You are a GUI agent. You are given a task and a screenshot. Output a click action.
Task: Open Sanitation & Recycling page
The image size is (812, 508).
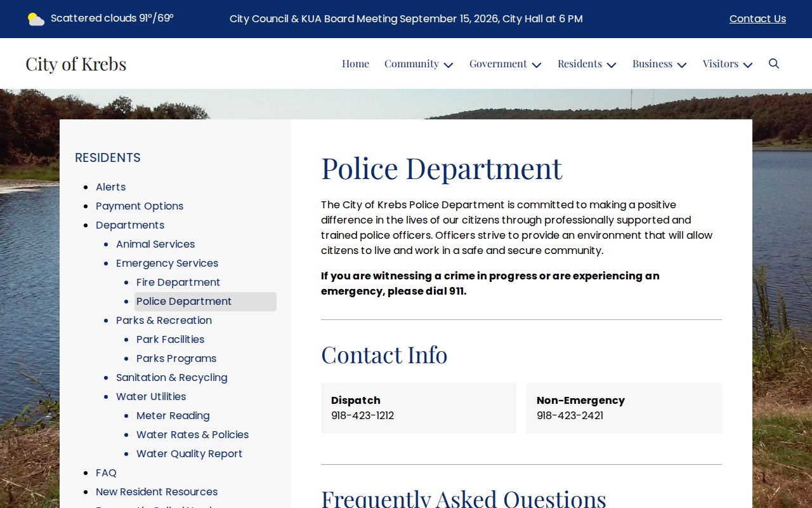click(x=172, y=377)
